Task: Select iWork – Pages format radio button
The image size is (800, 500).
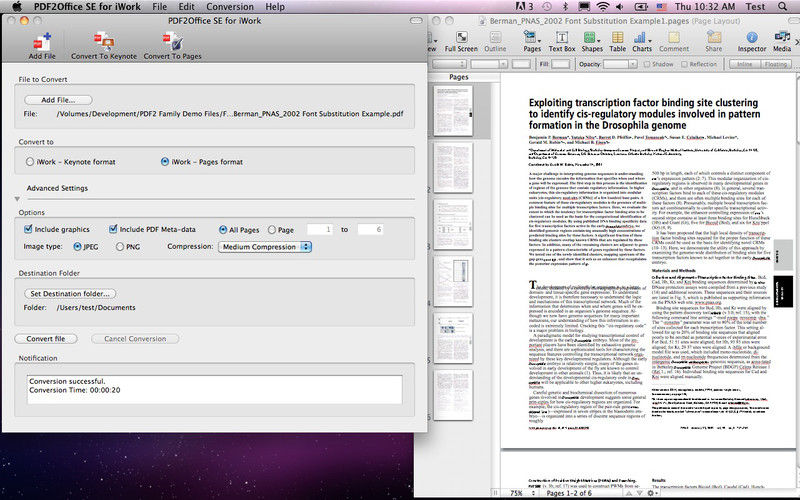Action: pos(165,162)
